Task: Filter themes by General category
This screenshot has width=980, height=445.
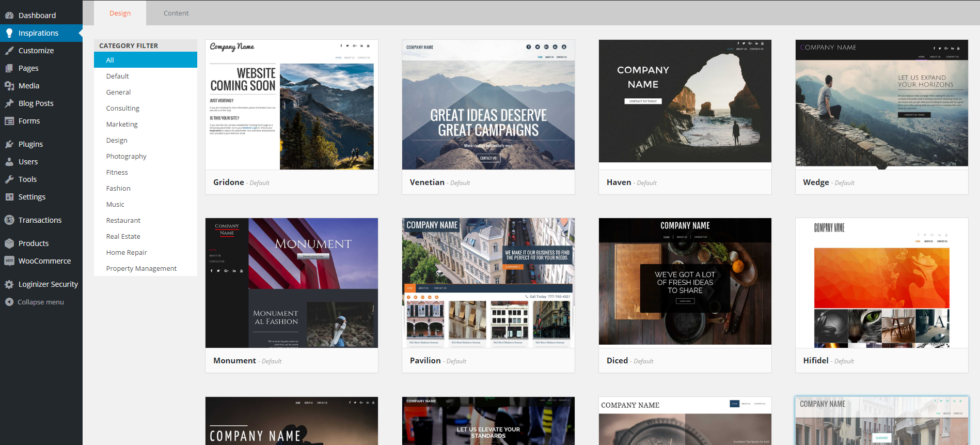Action: [146, 92]
